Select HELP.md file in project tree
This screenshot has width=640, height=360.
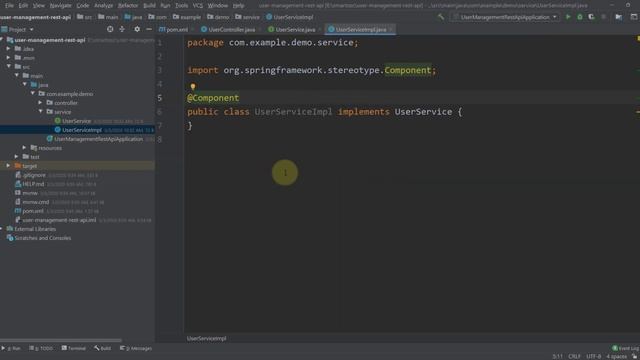click(33, 184)
